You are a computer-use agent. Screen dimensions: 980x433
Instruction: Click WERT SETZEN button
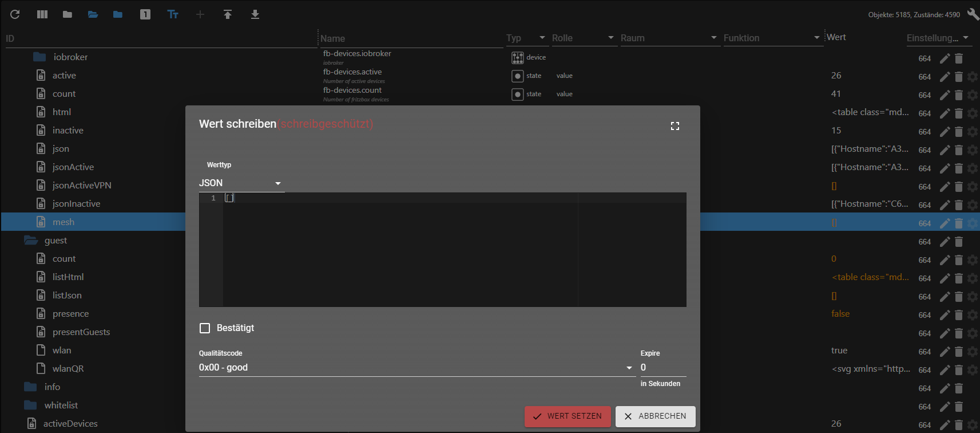tap(568, 416)
